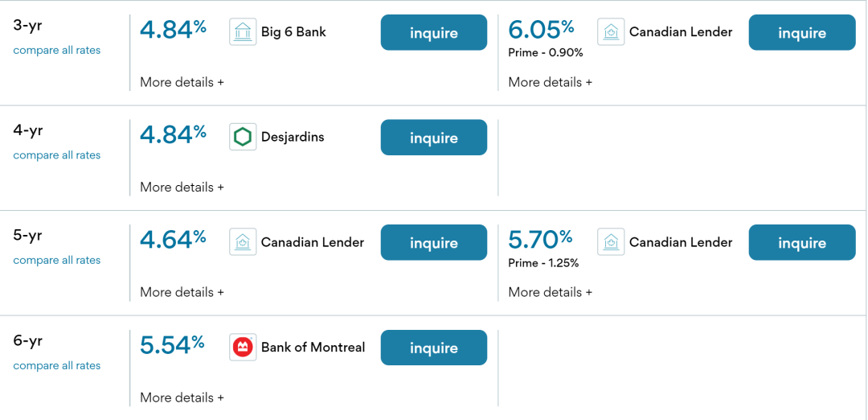Viewport: 868px width, 420px height.
Task: Click the 5-yr 4.64% Canadian Lender icon
Action: (243, 242)
